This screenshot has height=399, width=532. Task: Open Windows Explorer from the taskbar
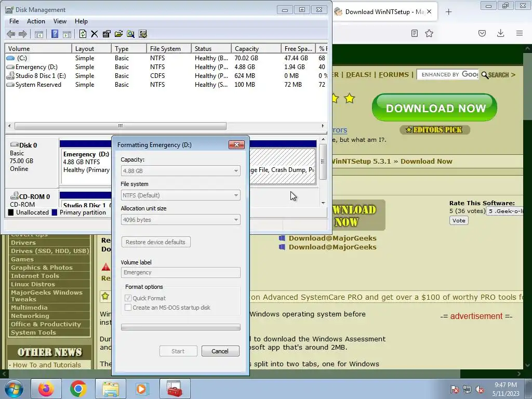point(111,389)
